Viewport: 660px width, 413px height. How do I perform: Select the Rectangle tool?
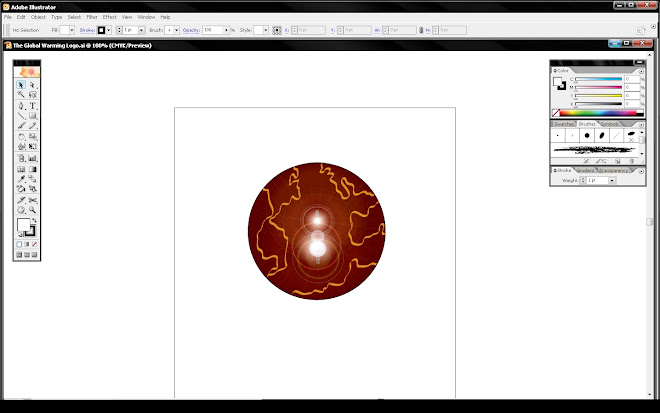tap(32, 116)
